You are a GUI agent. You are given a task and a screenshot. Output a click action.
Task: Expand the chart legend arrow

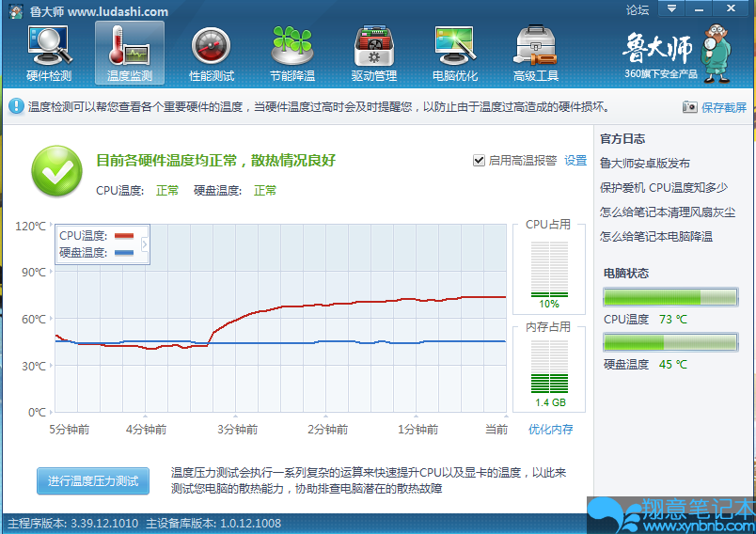[x=144, y=244]
